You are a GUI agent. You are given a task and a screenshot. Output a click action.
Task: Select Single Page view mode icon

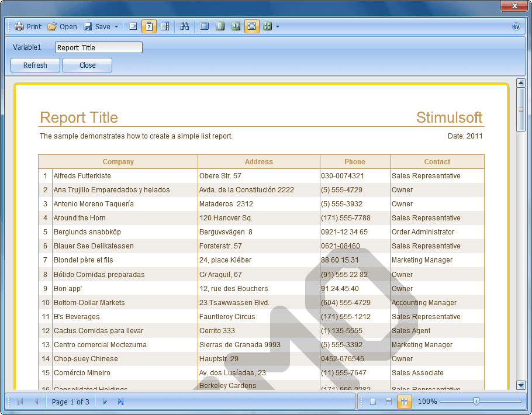373,402
